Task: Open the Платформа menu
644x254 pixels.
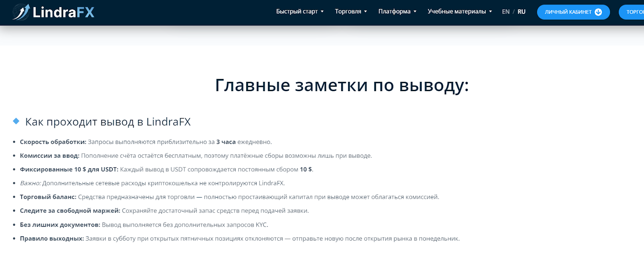Action: [x=394, y=12]
